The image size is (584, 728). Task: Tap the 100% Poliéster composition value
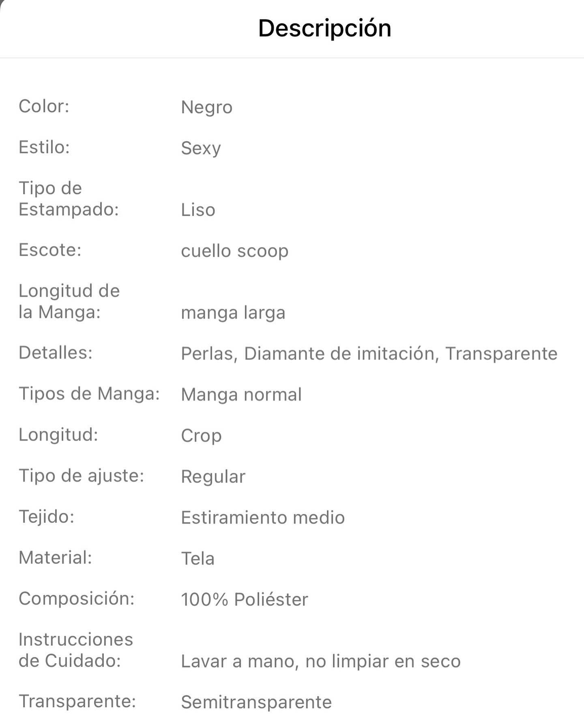pyautogui.click(x=245, y=600)
